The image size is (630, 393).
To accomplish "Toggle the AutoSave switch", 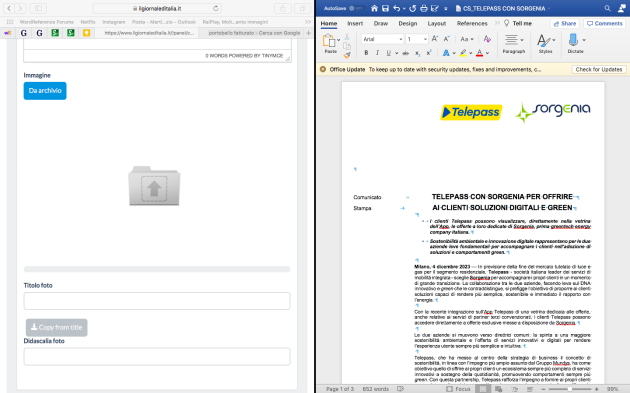I will click(x=355, y=8).
